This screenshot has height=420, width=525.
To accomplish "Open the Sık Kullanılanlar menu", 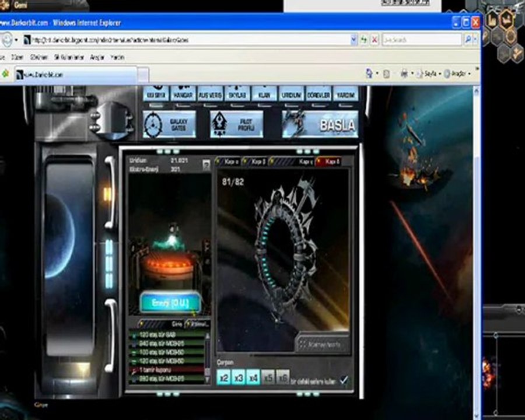I will point(69,57).
